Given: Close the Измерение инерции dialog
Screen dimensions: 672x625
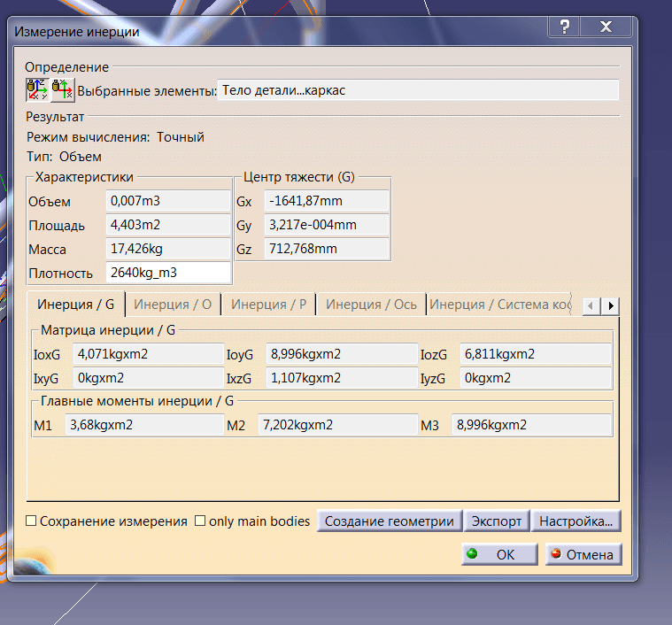Looking at the screenshot, I should (x=606, y=27).
